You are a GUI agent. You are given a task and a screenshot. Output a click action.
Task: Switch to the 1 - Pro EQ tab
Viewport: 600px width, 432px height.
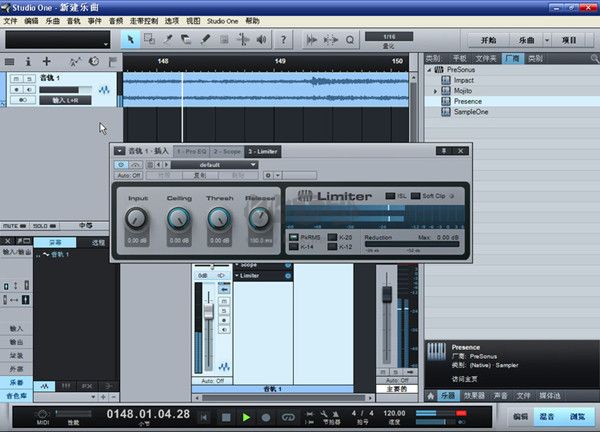(x=190, y=151)
